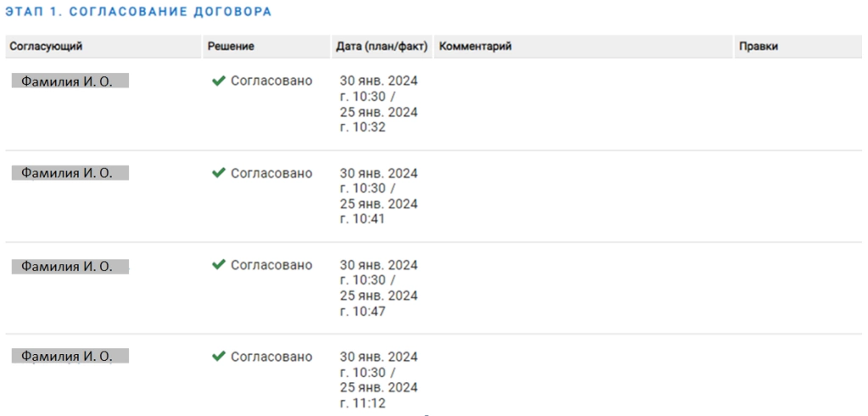
Task: Sort by 'Дата (план/факт)' column header
Action: (381, 47)
